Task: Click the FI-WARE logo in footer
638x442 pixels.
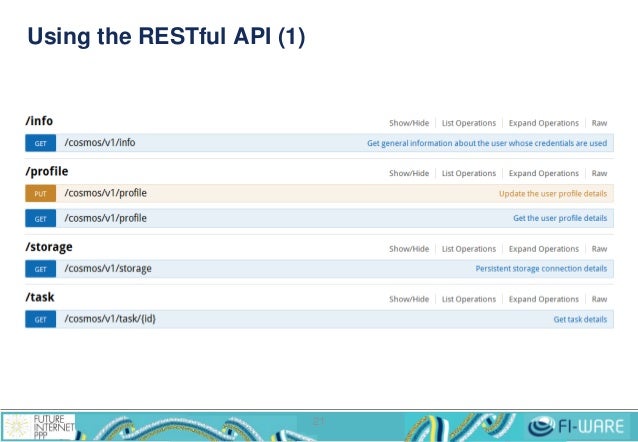Action: pos(576,426)
